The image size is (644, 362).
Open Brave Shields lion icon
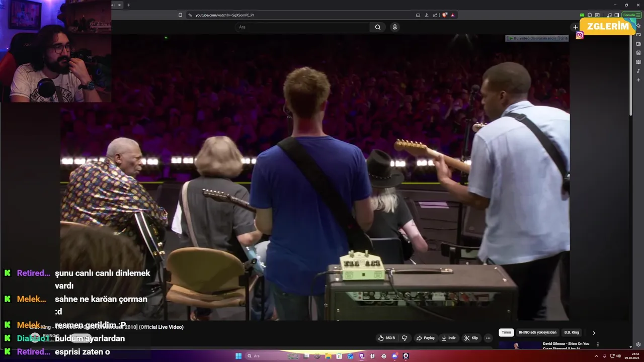point(445,15)
